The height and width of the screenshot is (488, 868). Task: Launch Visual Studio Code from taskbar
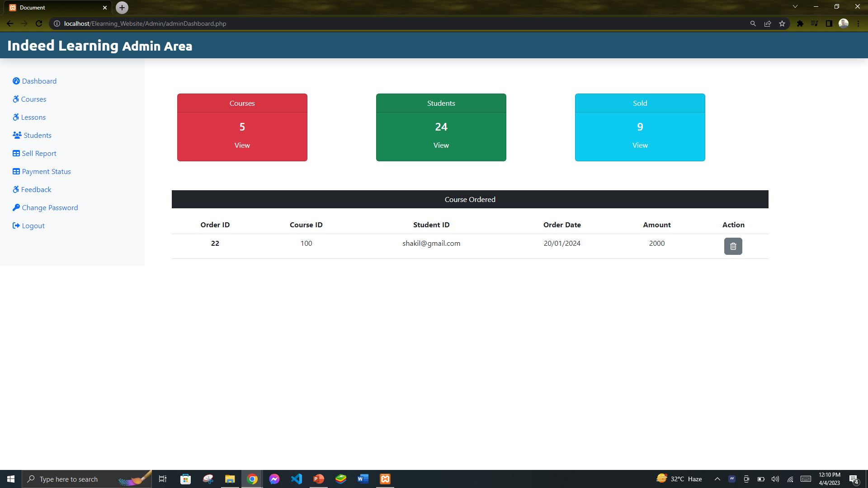click(x=296, y=479)
